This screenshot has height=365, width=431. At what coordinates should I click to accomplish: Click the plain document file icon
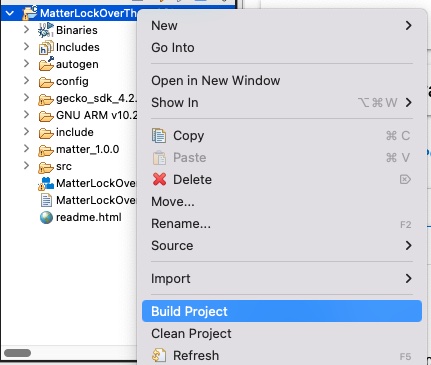tap(46, 200)
